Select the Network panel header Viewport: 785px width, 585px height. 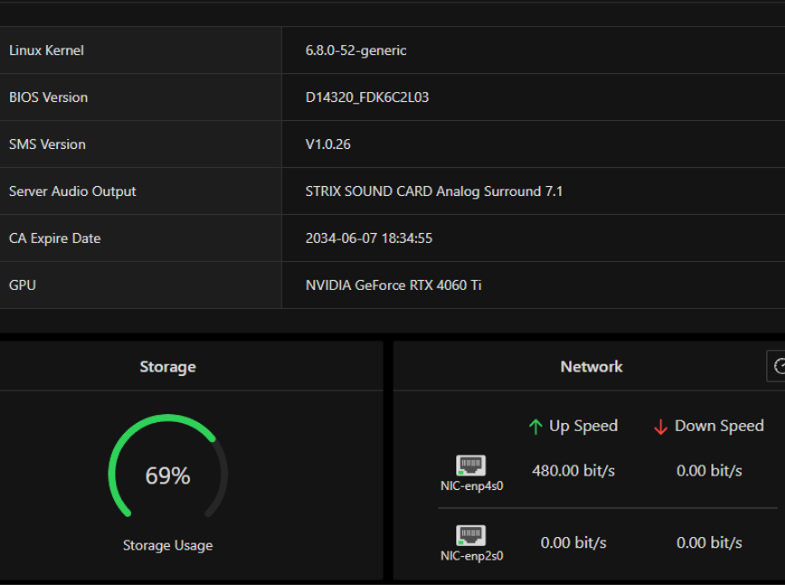[591, 367]
